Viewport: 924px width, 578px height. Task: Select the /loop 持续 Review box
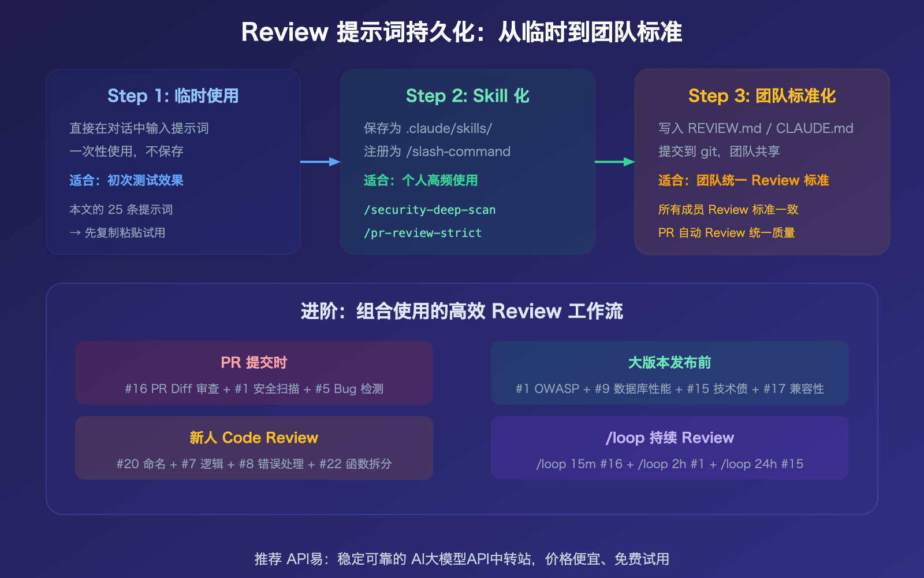pyautogui.click(x=670, y=448)
